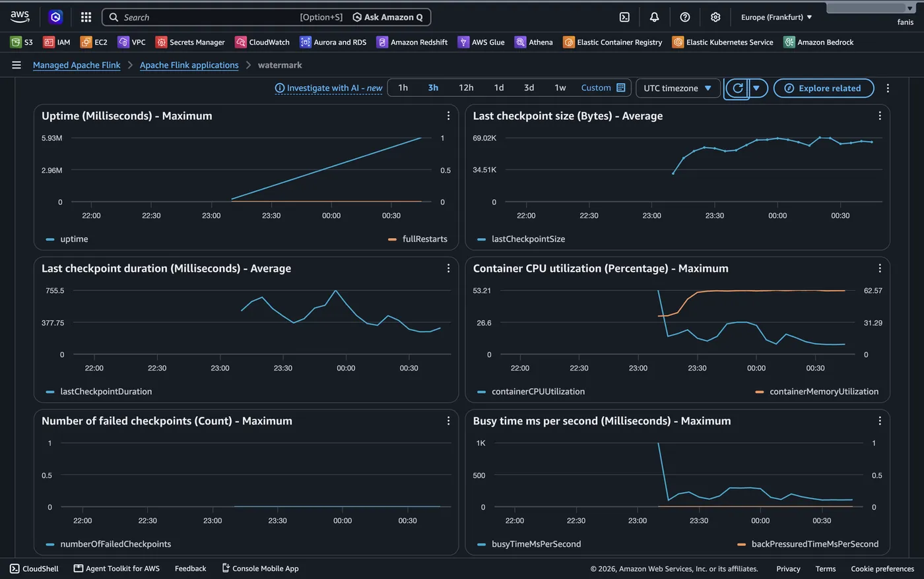Click the Explore related button

[x=824, y=88]
